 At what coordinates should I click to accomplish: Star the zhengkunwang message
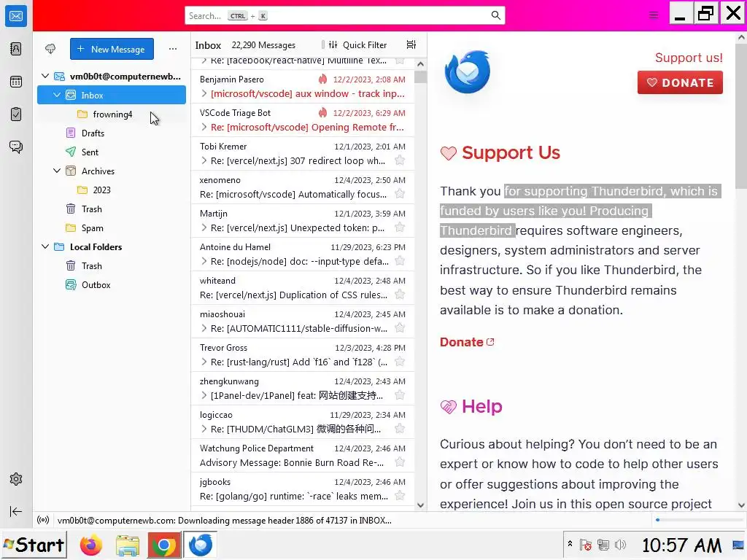click(400, 395)
